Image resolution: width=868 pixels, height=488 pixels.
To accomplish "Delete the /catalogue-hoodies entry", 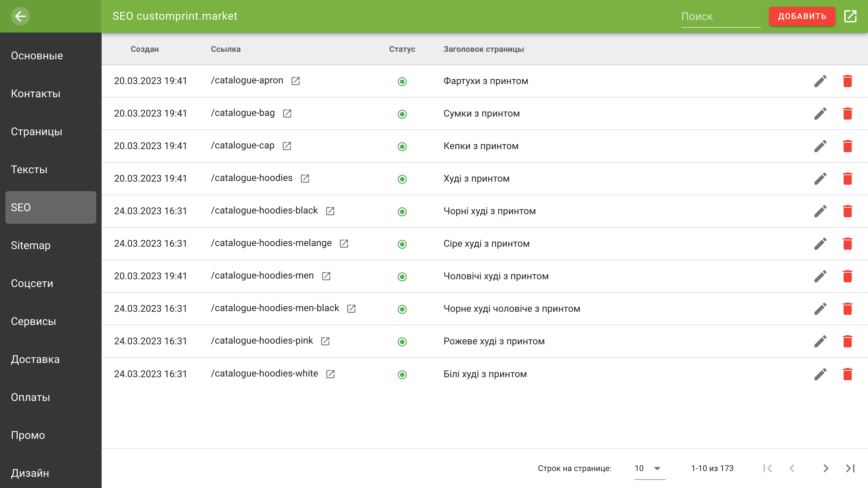I will 848,179.
